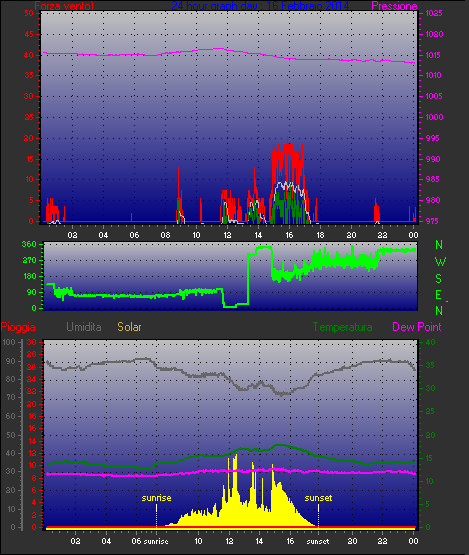This screenshot has width=469, height=555.
Task: Click the 12 hour tick under the wind chart
Action: (227, 235)
